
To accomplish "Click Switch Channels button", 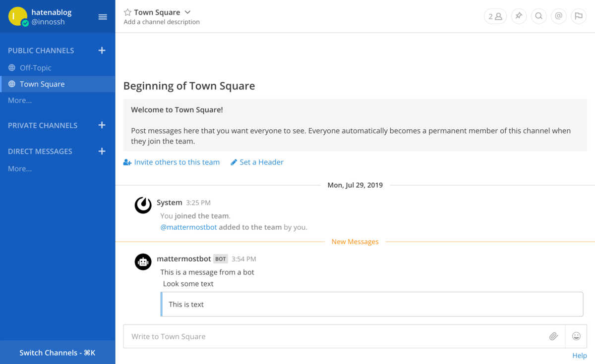I will (x=58, y=353).
